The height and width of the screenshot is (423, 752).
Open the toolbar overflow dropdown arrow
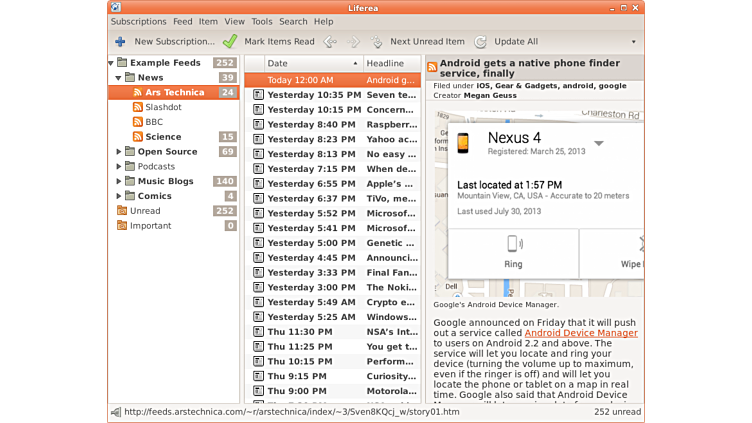[633, 42]
